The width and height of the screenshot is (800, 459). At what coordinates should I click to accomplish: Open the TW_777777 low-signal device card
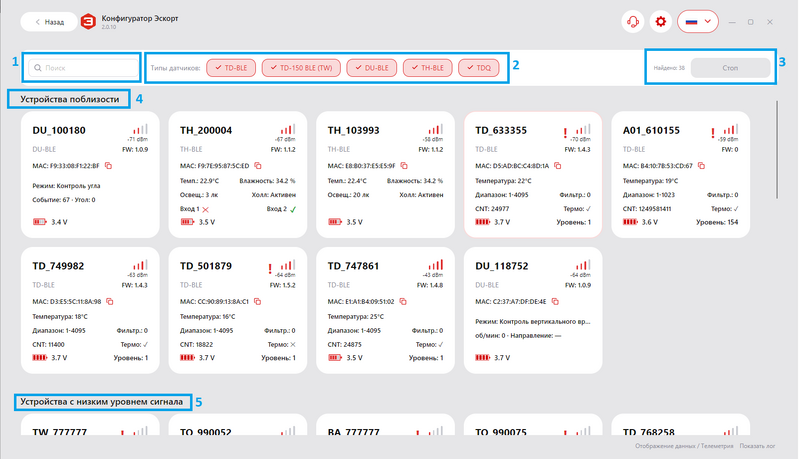[90, 425]
